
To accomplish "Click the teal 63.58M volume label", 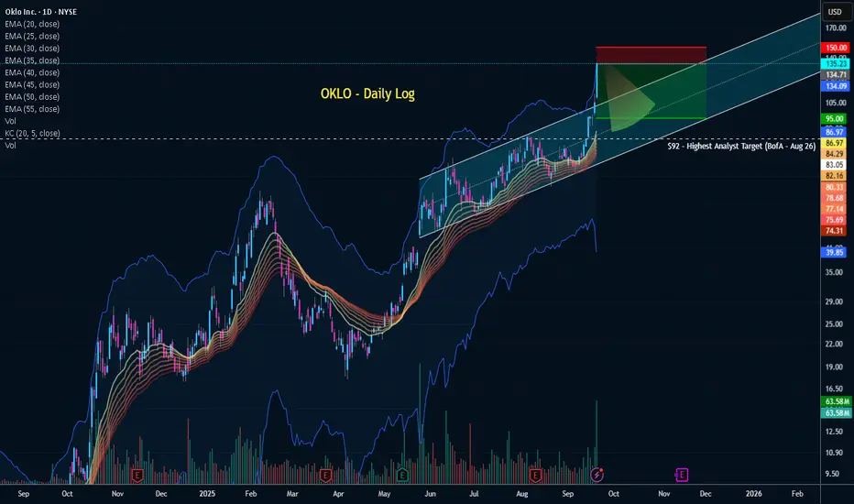I will 837,412.
